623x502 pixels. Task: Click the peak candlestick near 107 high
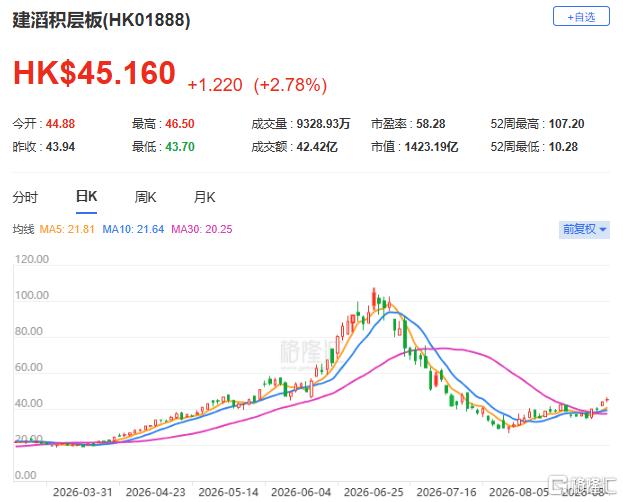pos(373,298)
